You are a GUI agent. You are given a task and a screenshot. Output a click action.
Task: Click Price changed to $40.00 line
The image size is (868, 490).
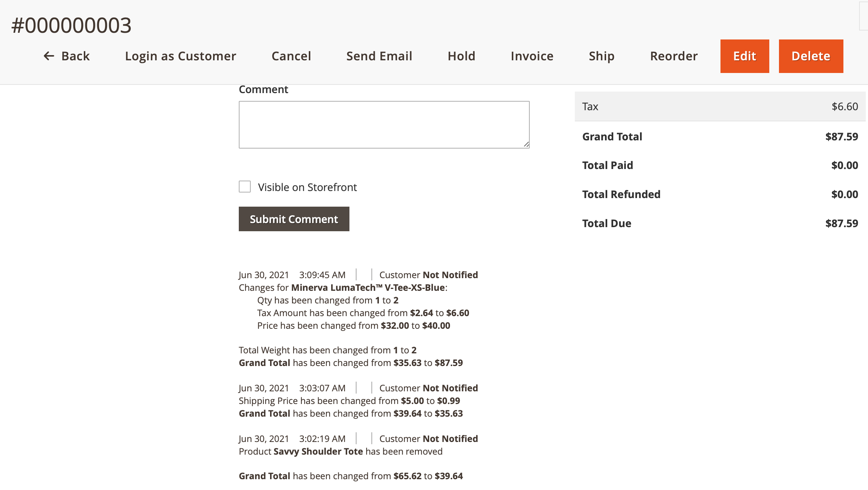click(354, 325)
